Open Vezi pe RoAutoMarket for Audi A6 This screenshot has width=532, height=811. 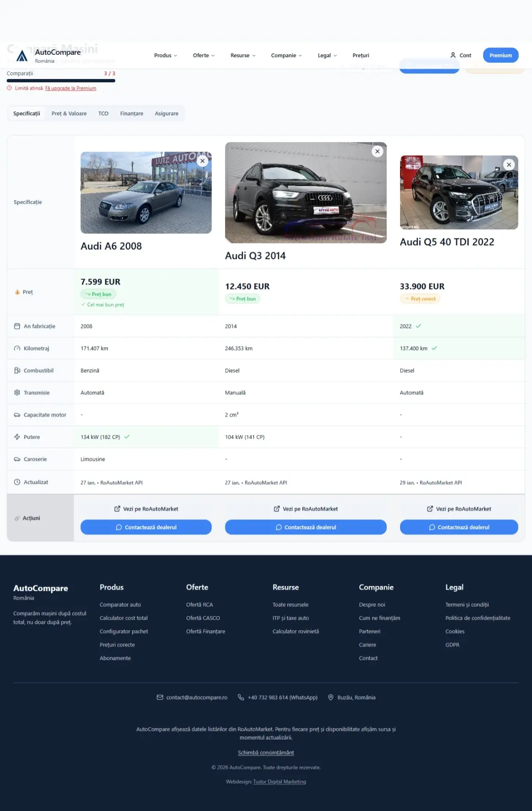[146, 509]
